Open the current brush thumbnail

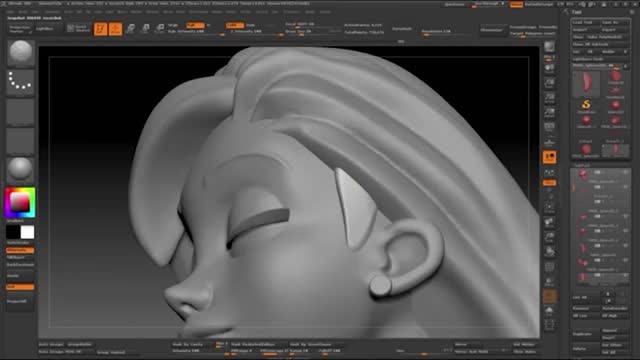coord(20,52)
